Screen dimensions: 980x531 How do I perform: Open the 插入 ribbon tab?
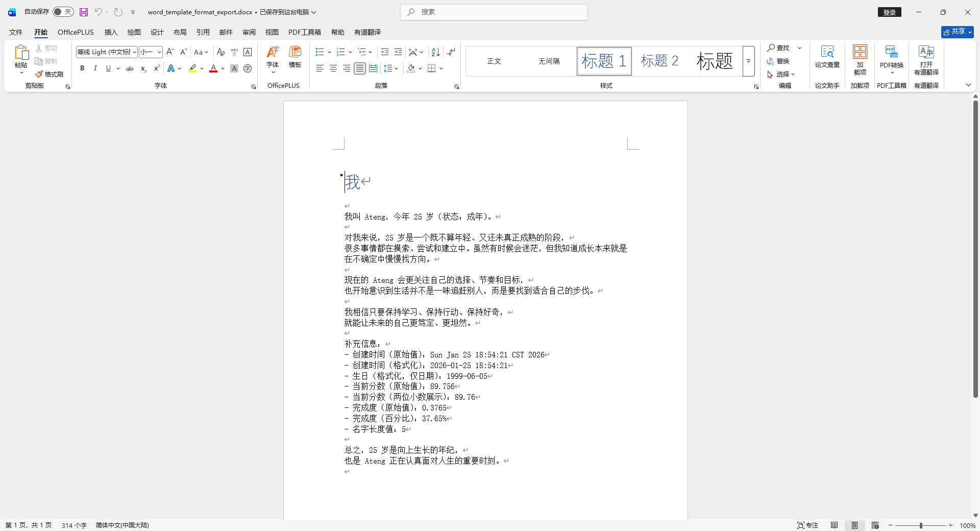point(111,32)
